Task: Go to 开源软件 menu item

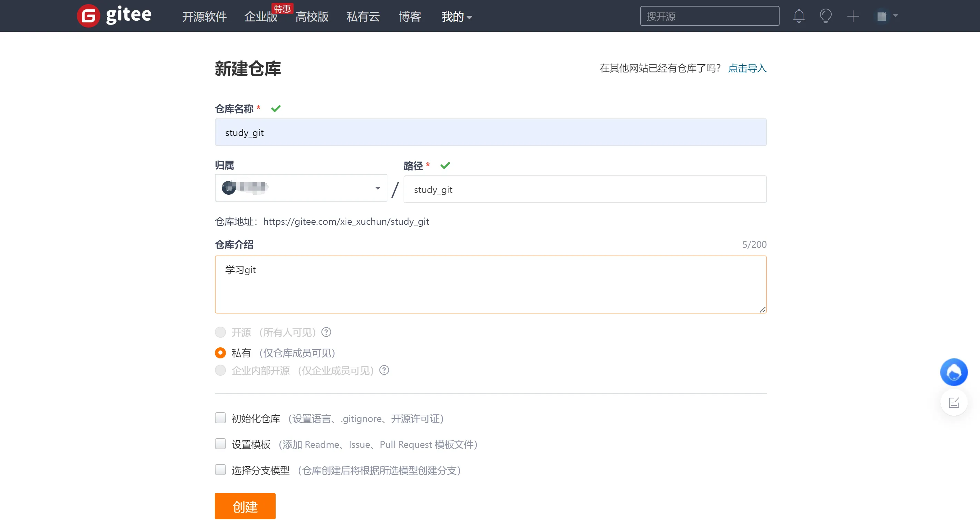Action: [x=204, y=17]
